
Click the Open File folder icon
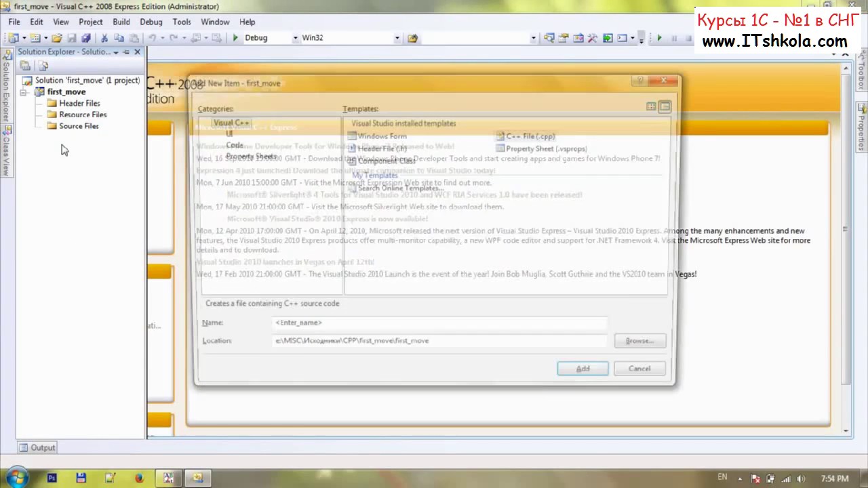(x=57, y=38)
